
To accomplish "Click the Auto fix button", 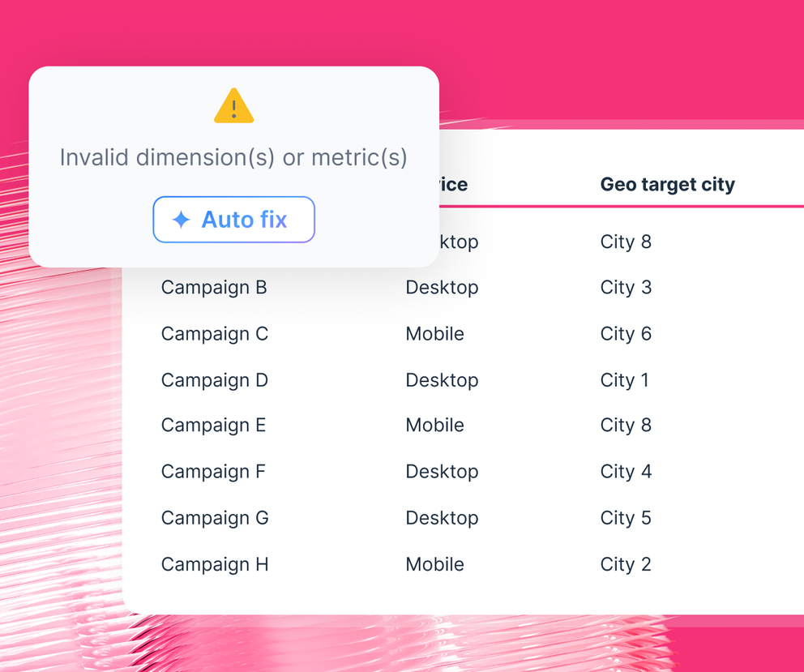I will coord(233,219).
